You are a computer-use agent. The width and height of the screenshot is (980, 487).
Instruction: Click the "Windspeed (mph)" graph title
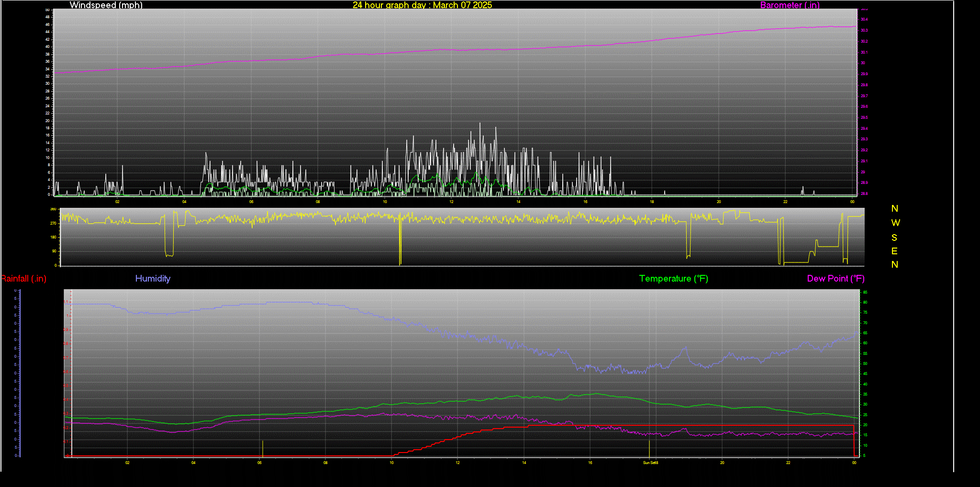106,5
